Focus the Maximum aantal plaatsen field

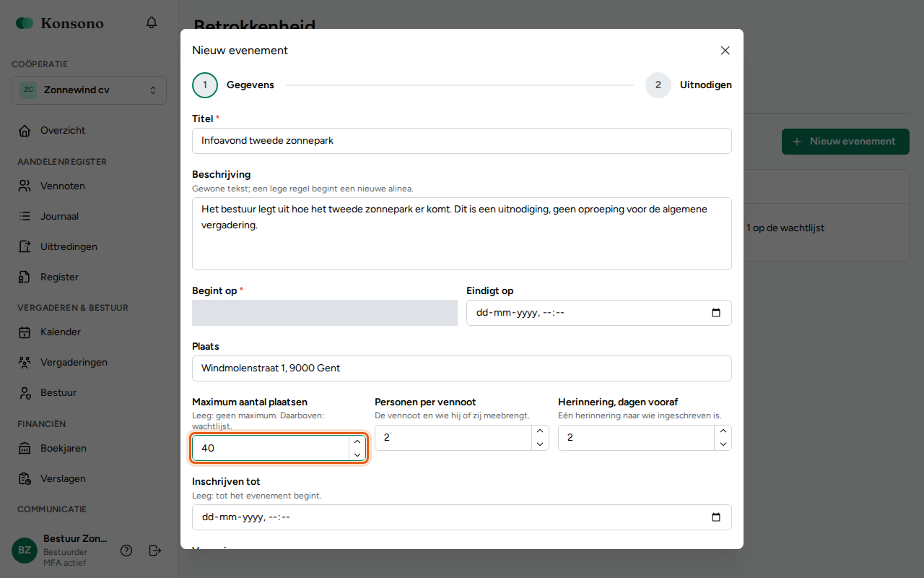pos(279,448)
